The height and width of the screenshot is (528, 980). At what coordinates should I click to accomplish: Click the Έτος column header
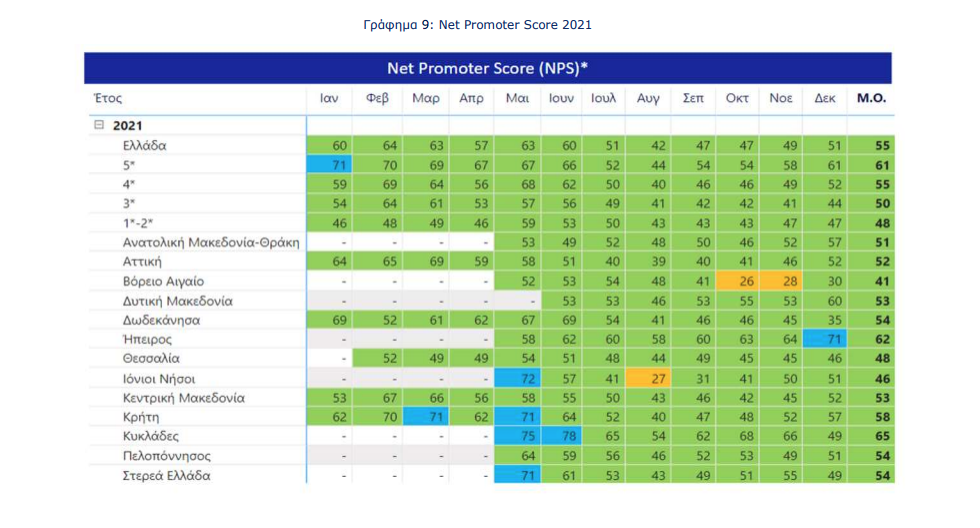tap(107, 99)
